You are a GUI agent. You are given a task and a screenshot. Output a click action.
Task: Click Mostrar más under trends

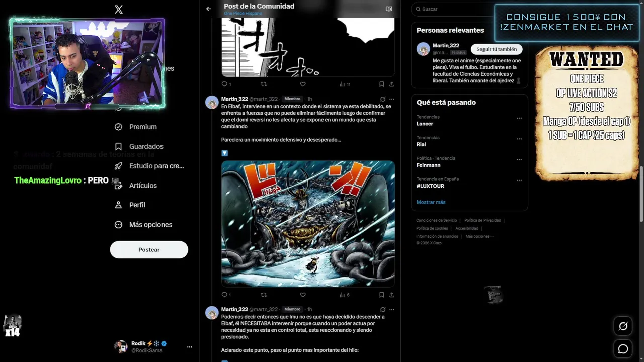pos(431,202)
